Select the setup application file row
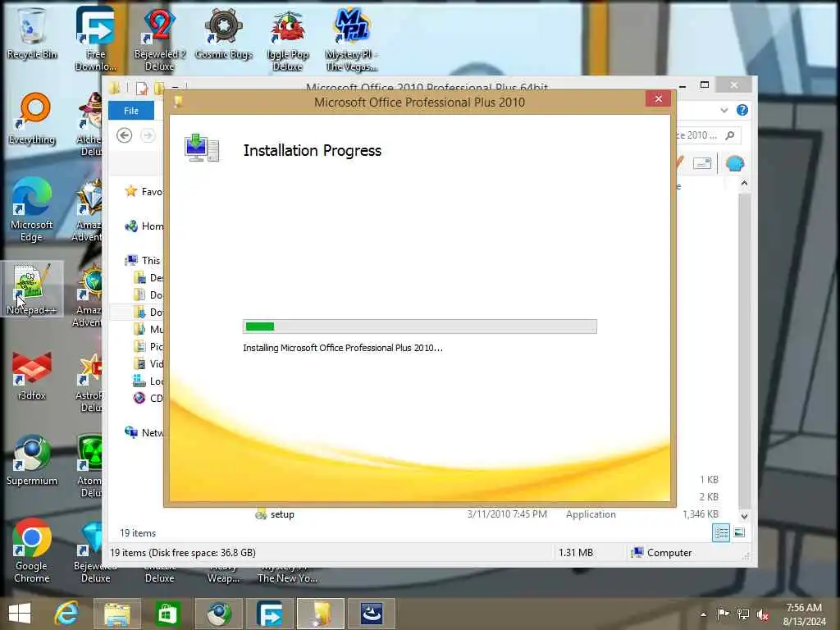 [x=487, y=514]
